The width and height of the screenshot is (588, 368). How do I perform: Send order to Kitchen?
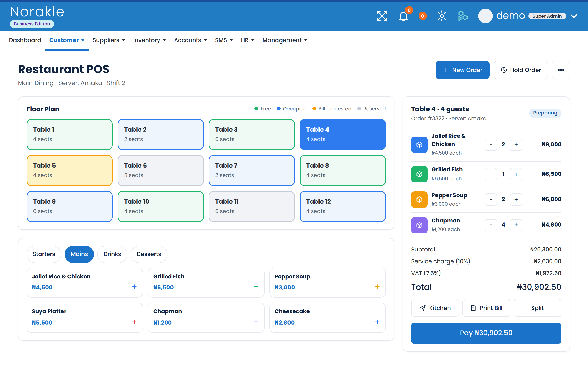click(435, 308)
